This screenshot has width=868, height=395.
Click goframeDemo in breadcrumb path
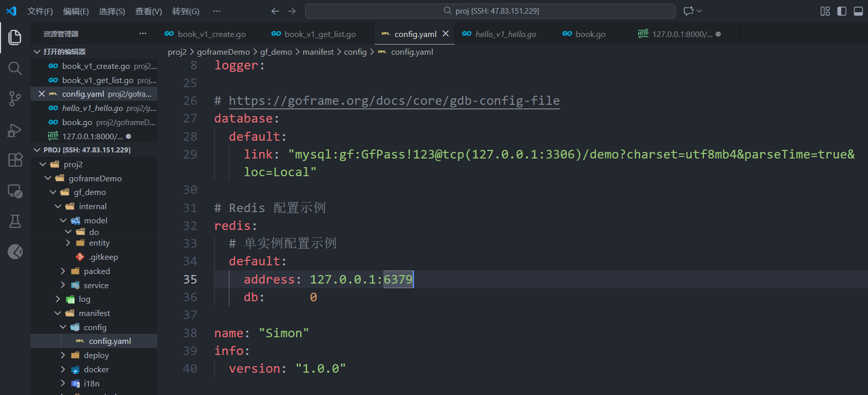point(223,52)
